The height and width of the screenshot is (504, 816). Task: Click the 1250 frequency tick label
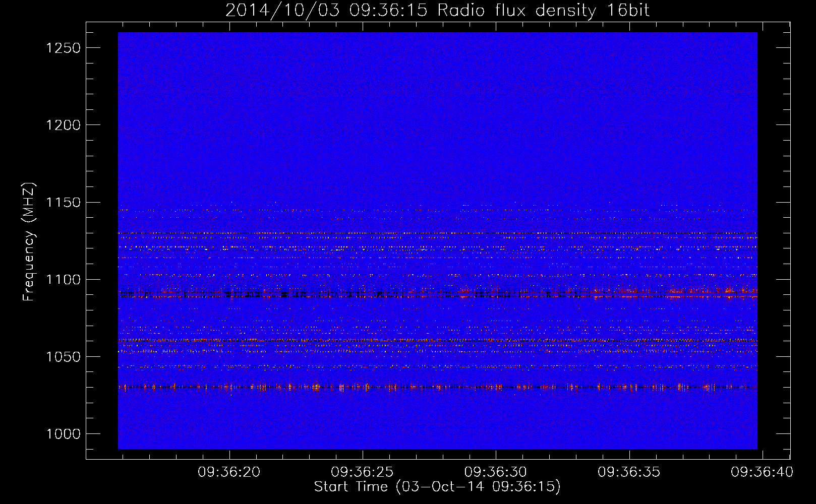click(63, 48)
